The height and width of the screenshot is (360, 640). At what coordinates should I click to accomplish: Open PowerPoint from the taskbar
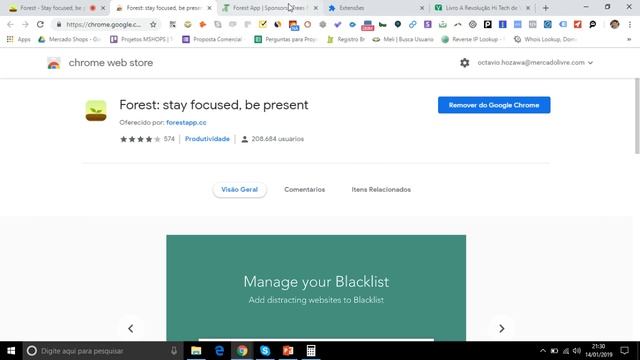288,351
